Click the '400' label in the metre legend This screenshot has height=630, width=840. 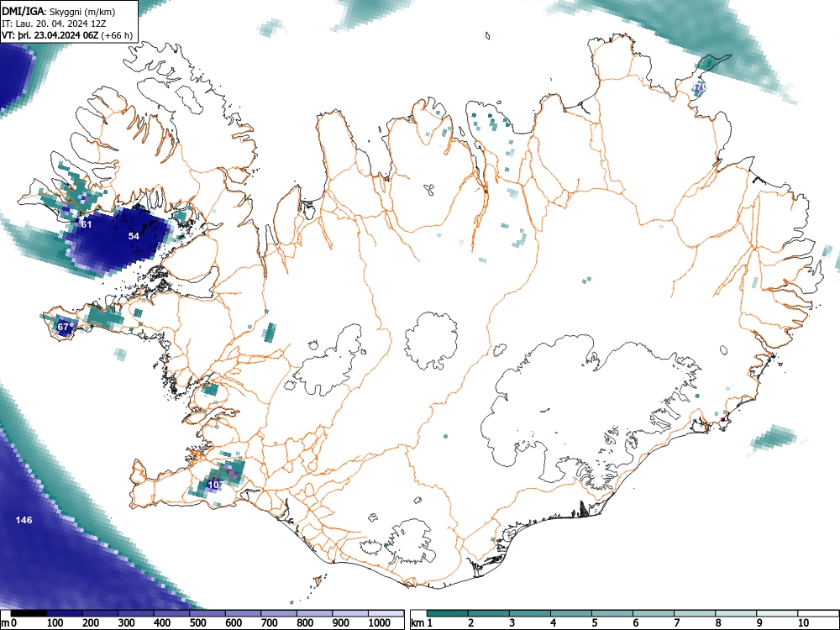pos(162,623)
